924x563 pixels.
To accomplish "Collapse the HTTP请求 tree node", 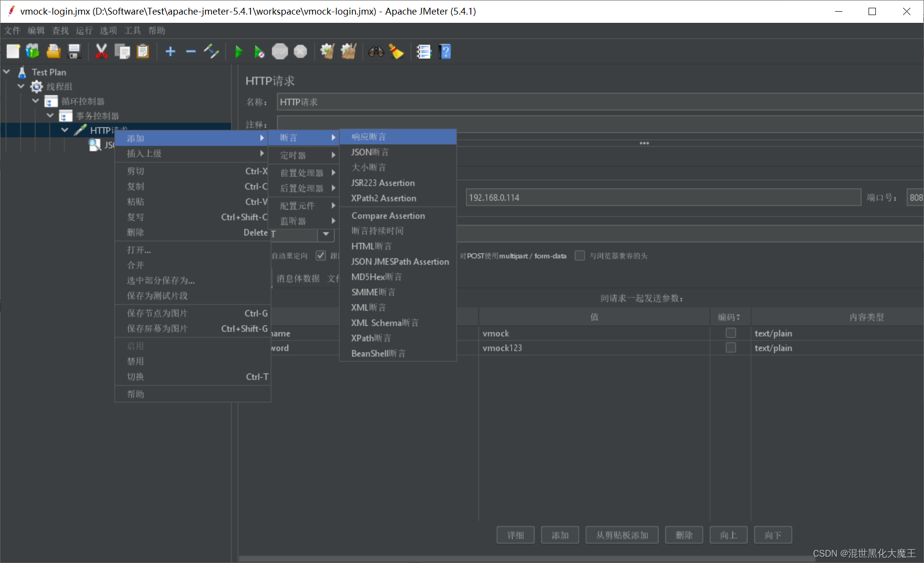I will pos(65,130).
